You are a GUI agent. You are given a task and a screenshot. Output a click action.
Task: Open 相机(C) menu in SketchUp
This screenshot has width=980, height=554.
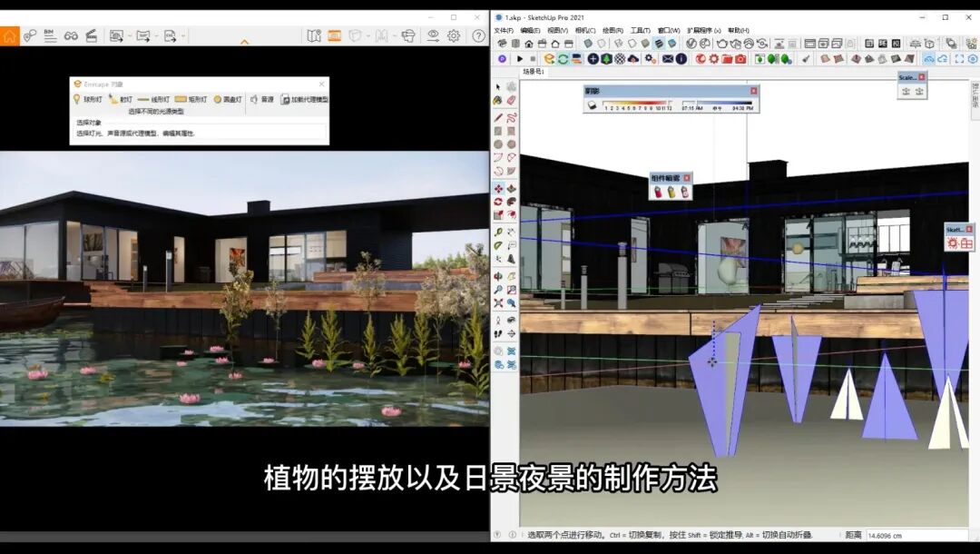(x=585, y=30)
